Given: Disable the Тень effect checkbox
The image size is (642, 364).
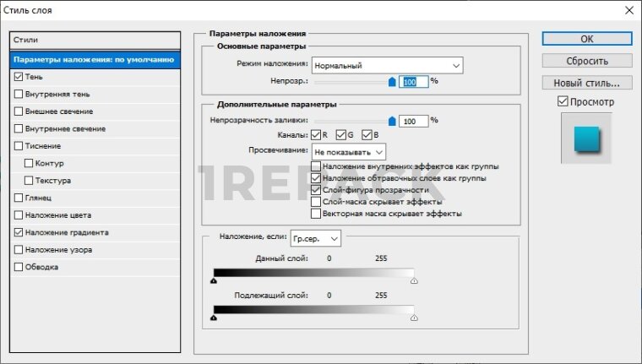Looking at the screenshot, I should (x=19, y=76).
